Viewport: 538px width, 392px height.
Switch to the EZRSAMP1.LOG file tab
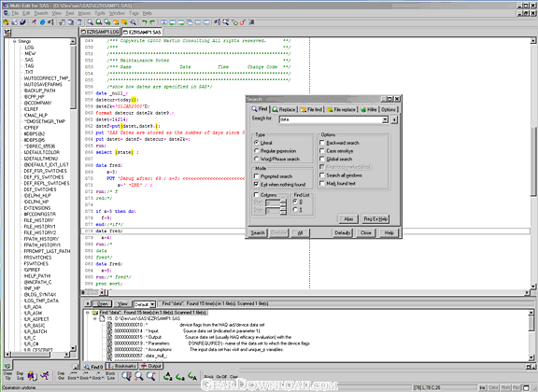point(100,32)
